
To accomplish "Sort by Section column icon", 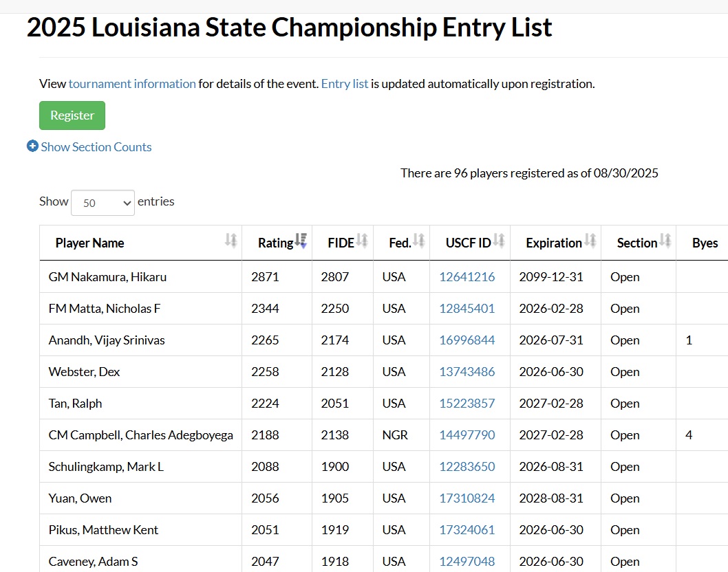I will pos(665,241).
